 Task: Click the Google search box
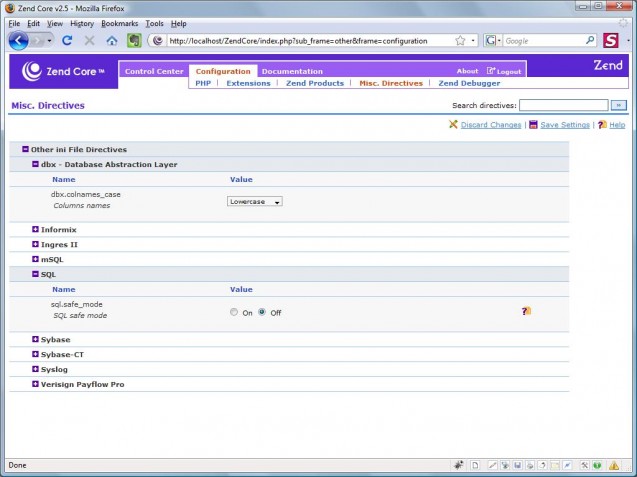[544, 41]
